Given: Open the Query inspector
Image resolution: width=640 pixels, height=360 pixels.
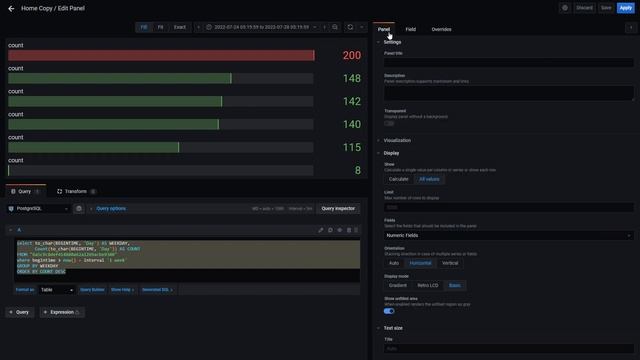Looking at the screenshot, I should (x=338, y=209).
